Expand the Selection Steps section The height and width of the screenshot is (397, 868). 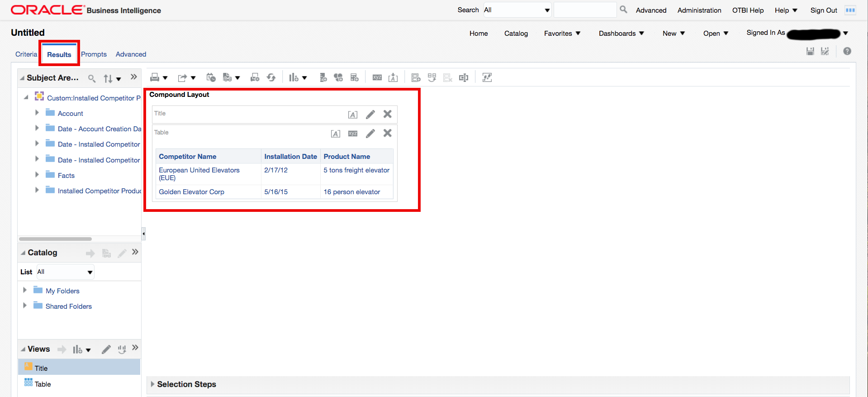point(152,384)
